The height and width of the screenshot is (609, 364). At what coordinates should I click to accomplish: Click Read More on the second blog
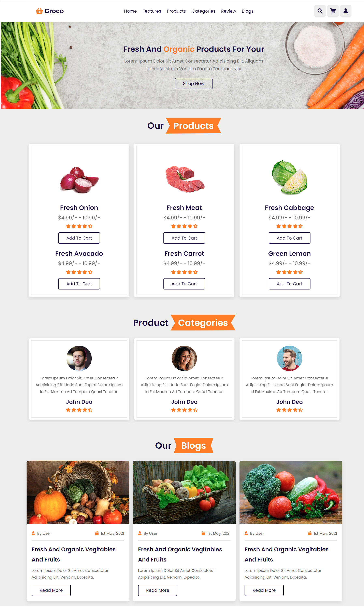(x=158, y=590)
